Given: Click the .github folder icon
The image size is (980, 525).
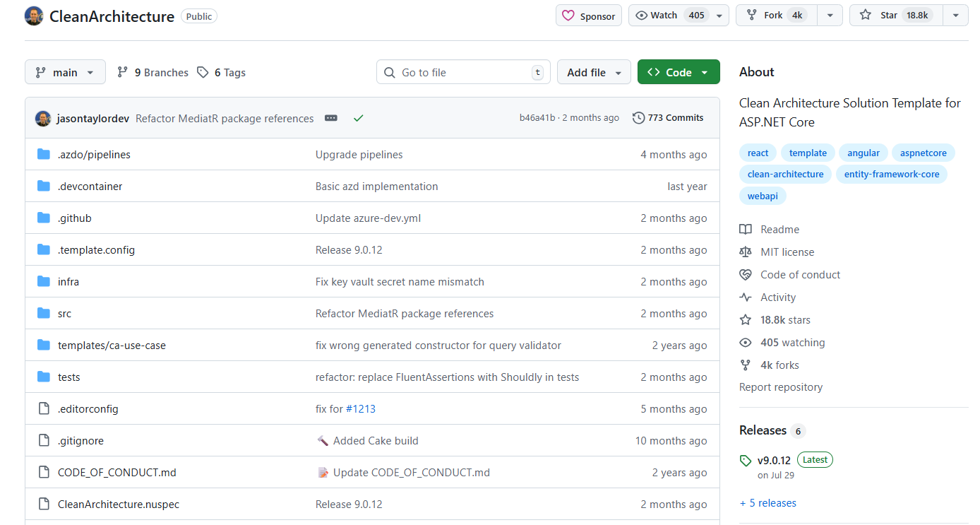Looking at the screenshot, I should pyautogui.click(x=44, y=218).
